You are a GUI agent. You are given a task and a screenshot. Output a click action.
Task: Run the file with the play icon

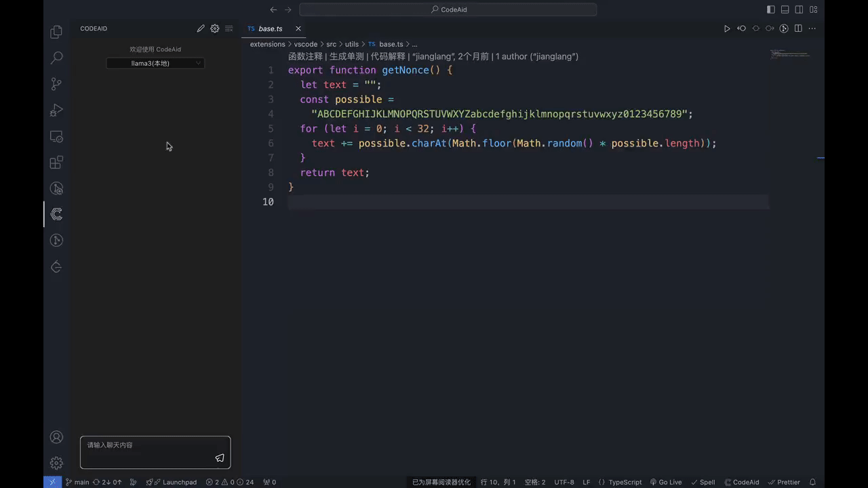coord(727,28)
